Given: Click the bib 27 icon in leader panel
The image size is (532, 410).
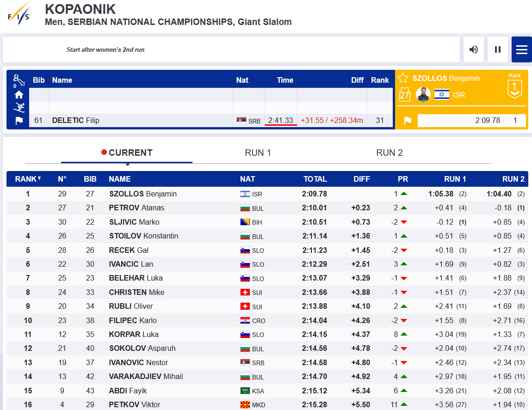Looking at the screenshot, I should (404, 95).
